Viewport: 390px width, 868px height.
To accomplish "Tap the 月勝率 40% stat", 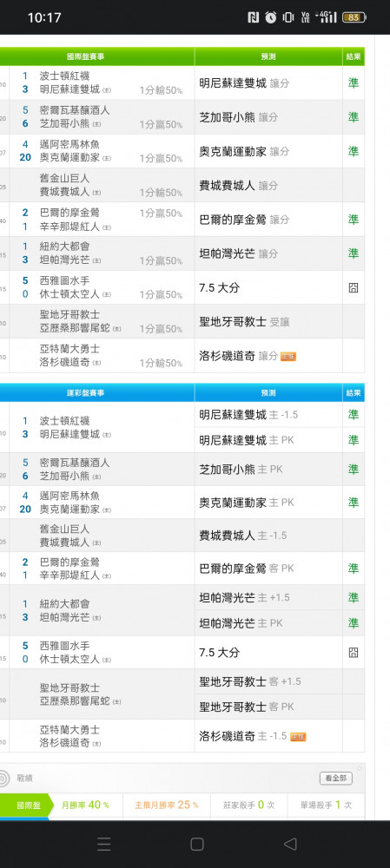I will point(85,805).
